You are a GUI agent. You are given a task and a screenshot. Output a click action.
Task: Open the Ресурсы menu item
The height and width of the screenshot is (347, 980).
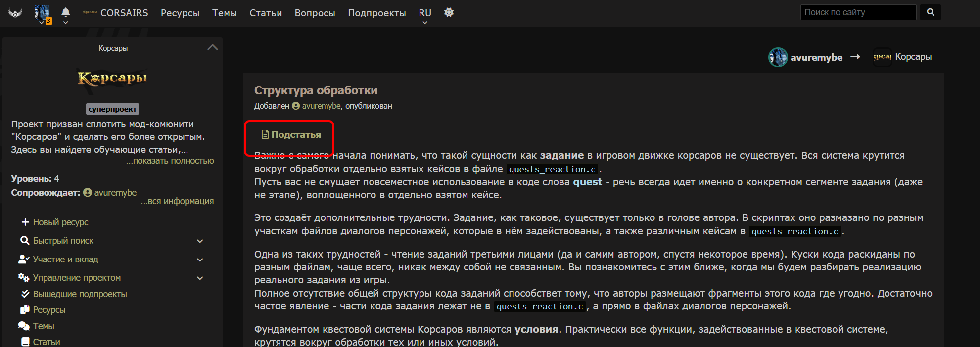tap(180, 13)
